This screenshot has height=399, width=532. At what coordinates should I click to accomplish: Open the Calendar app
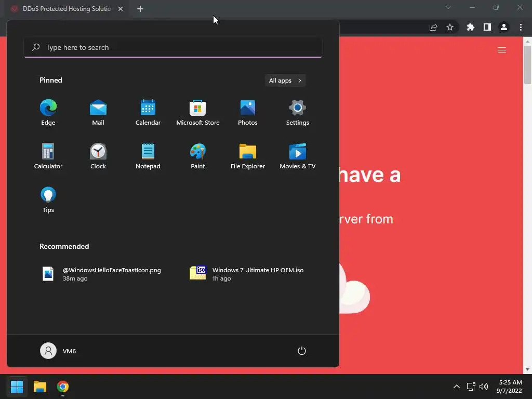[x=148, y=113]
